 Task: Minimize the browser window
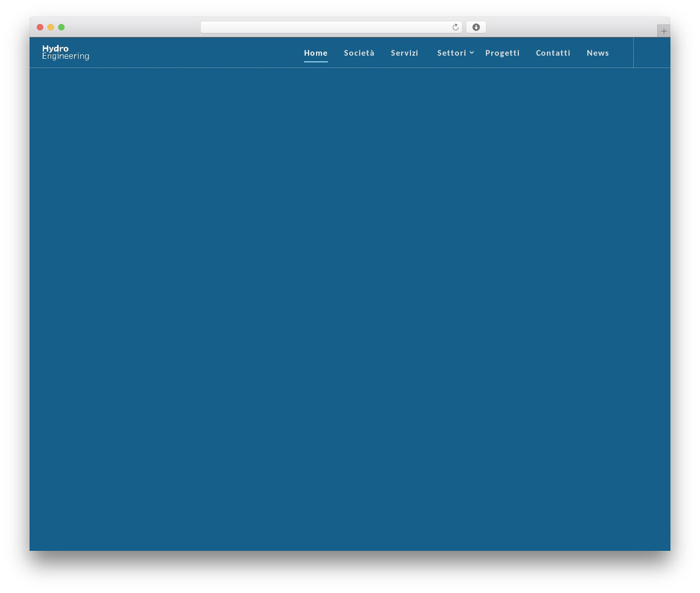pyautogui.click(x=51, y=27)
